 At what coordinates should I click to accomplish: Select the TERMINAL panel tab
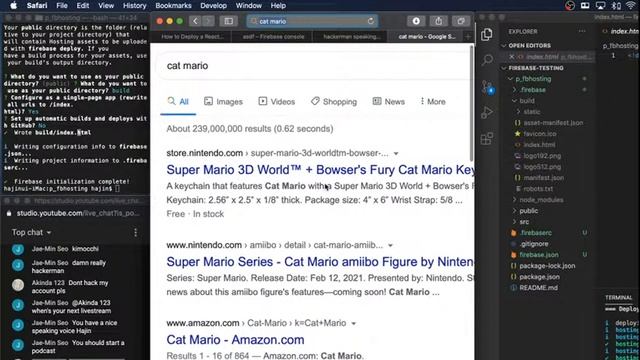click(x=618, y=298)
